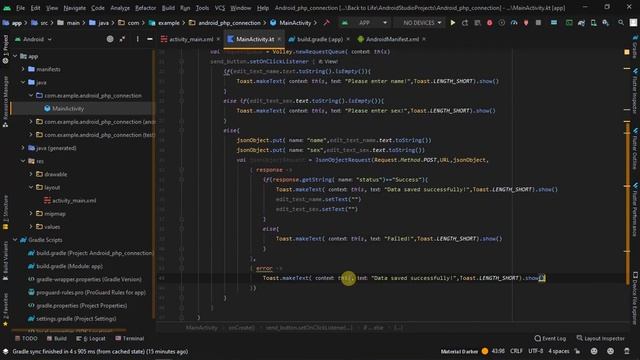Screen dimensions: 640x360
Task: Expand the values folder
Action: [31, 227]
